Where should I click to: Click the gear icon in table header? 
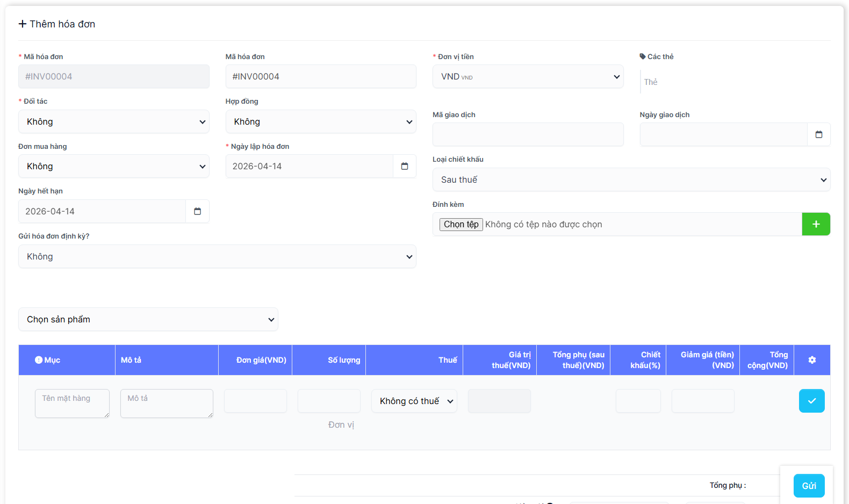[812, 360]
